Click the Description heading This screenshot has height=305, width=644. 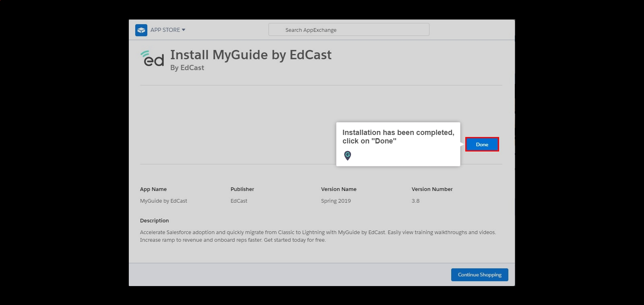tap(155, 220)
